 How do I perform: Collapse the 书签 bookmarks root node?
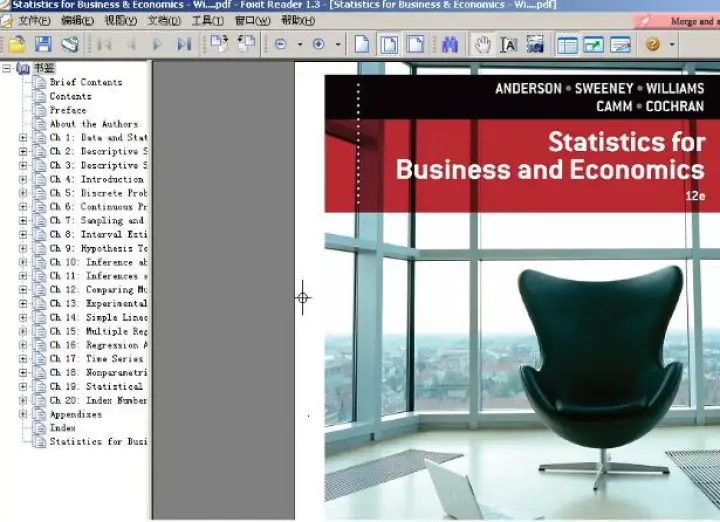tap(6, 69)
